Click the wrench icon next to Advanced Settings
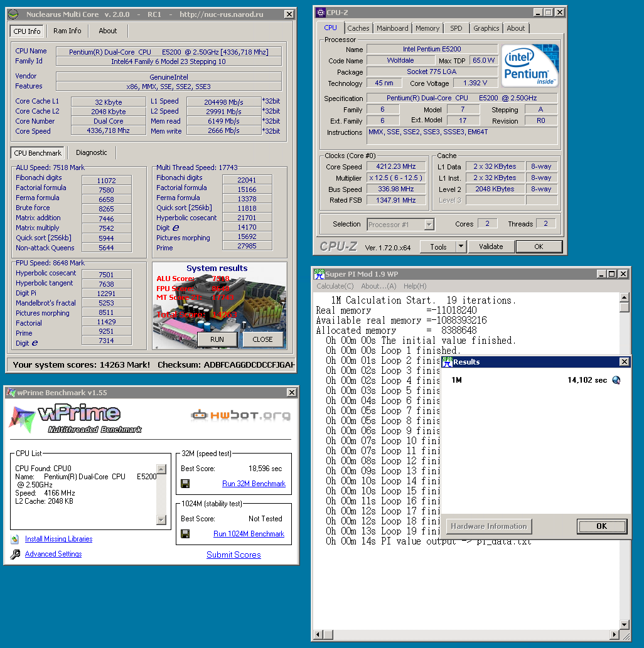644x648 pixels. click(15, 554)
